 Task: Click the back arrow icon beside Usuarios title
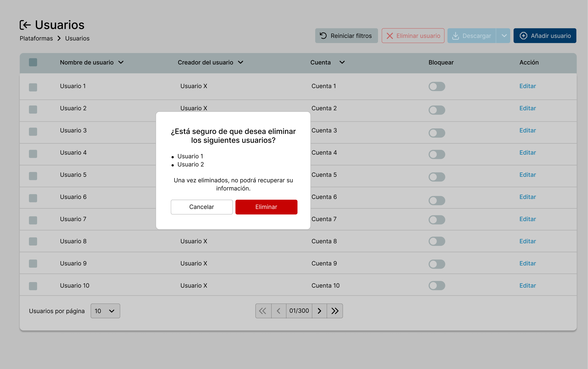(25, 25)
